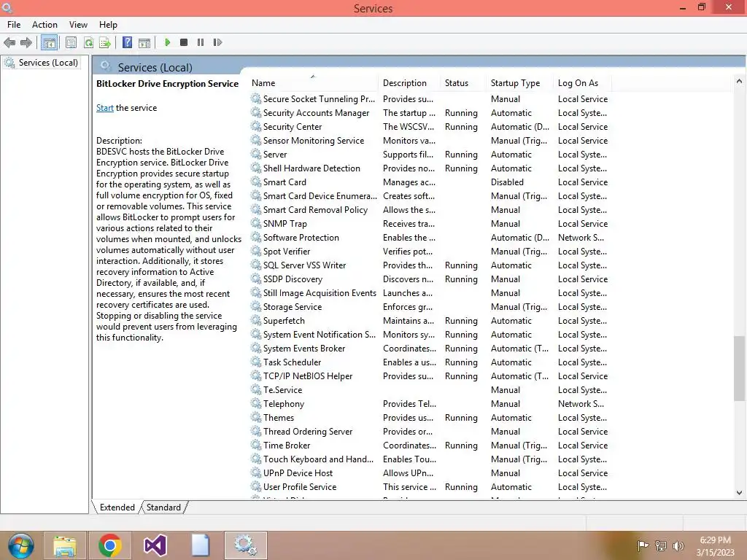
Task: Click the Start Service play icon
Action: (167, 42)
